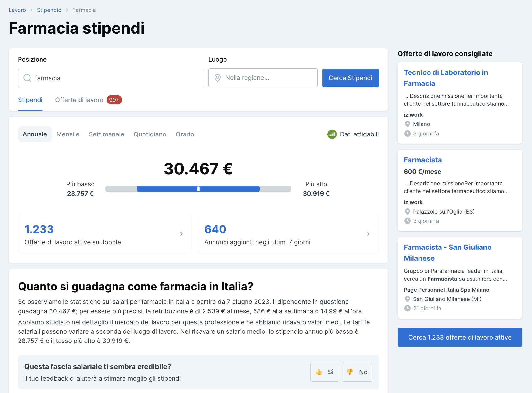Expand the 640 recent listings chevron
The height and width of the screenshot is (393, 532).
[368, 234]
